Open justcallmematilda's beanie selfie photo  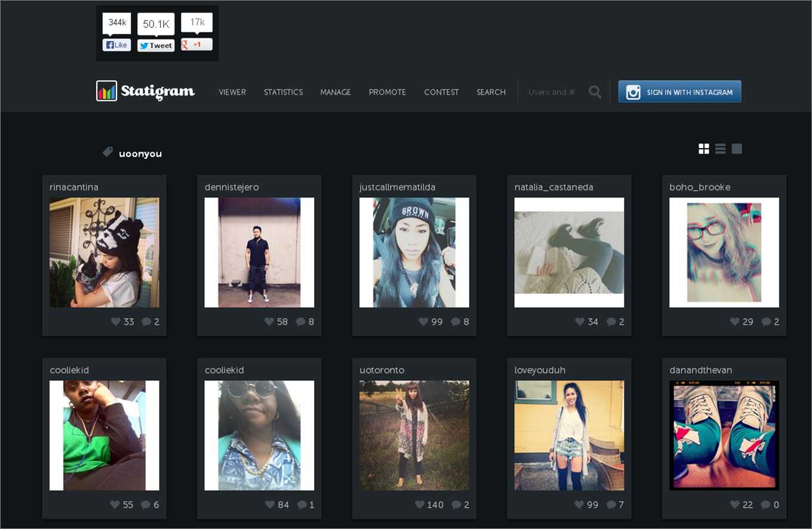(x=414, y=253)
